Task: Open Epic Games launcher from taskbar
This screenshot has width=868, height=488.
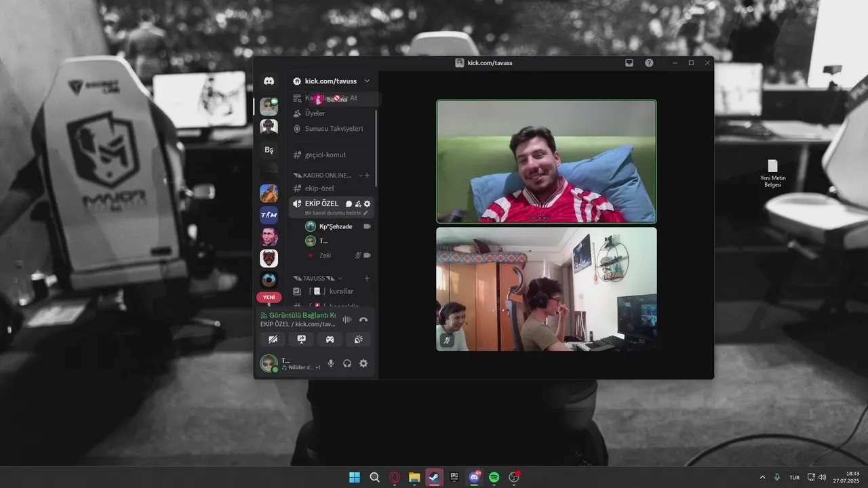Action: click(454, 477)
